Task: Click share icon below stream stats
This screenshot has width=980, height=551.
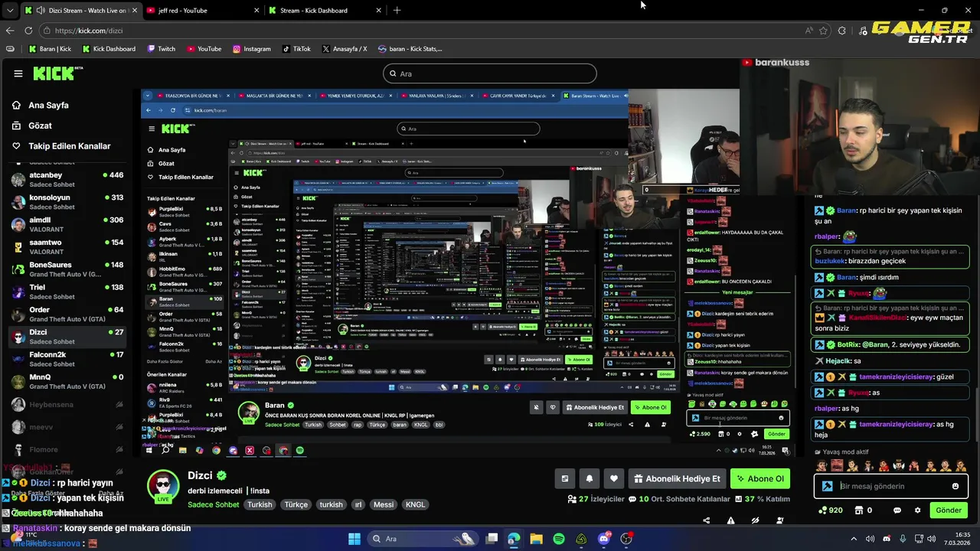Action: [x=706, y=520]
